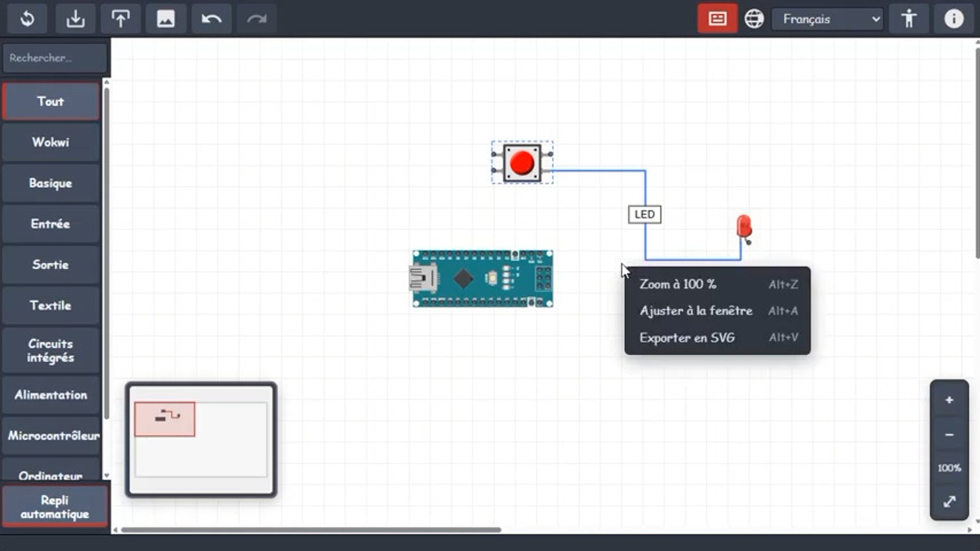Click the minimap overview thumbnail
The image size is (980, 551).
tap(201, 439)
